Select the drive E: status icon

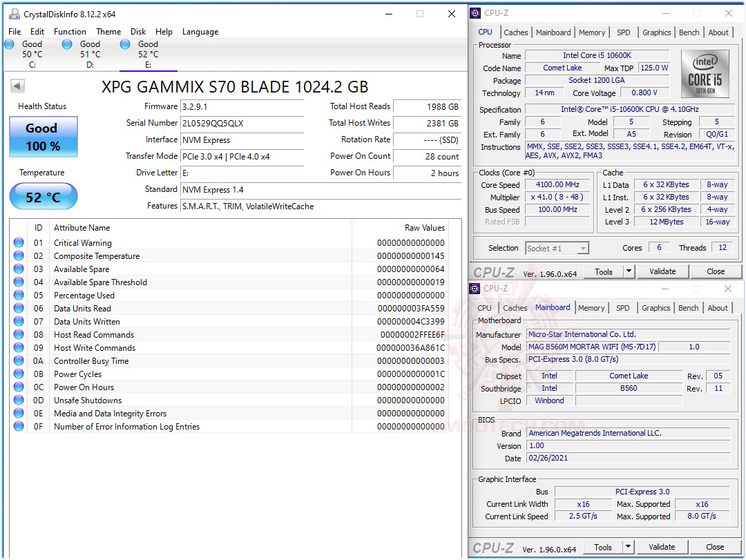(125, 44)
